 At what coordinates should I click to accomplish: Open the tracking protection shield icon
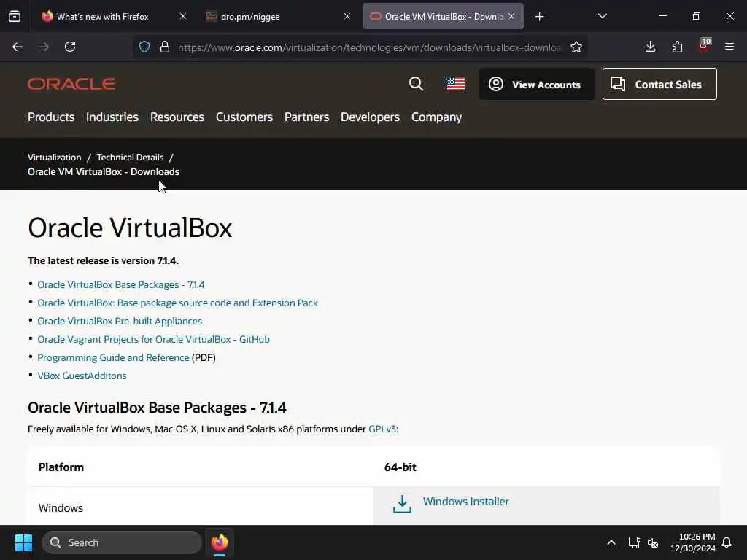pos(144,47)
